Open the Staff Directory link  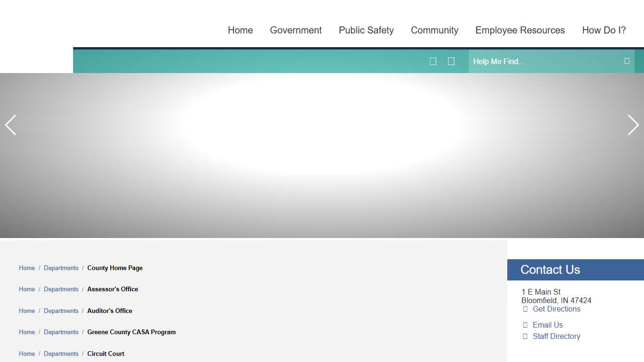[556, 337]
